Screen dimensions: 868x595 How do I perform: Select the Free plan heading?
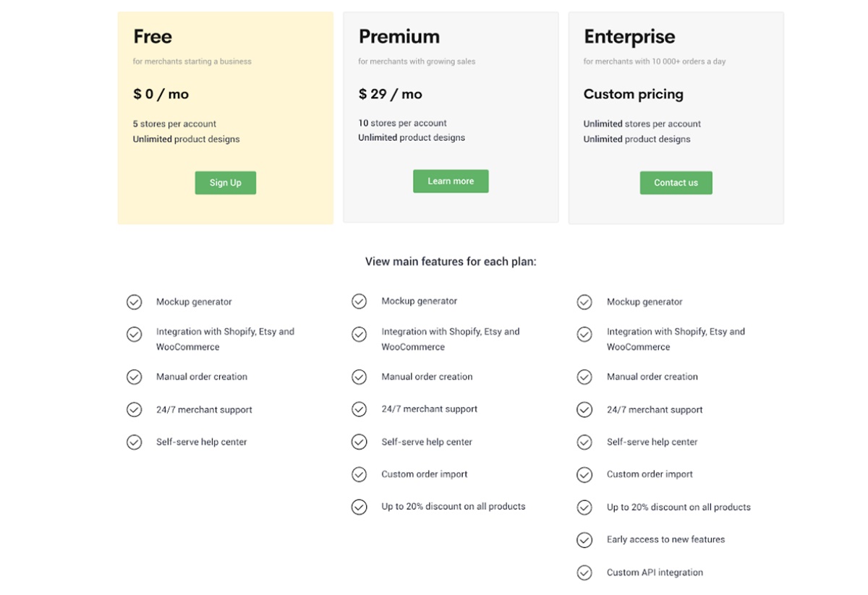[x=153, y=36]
